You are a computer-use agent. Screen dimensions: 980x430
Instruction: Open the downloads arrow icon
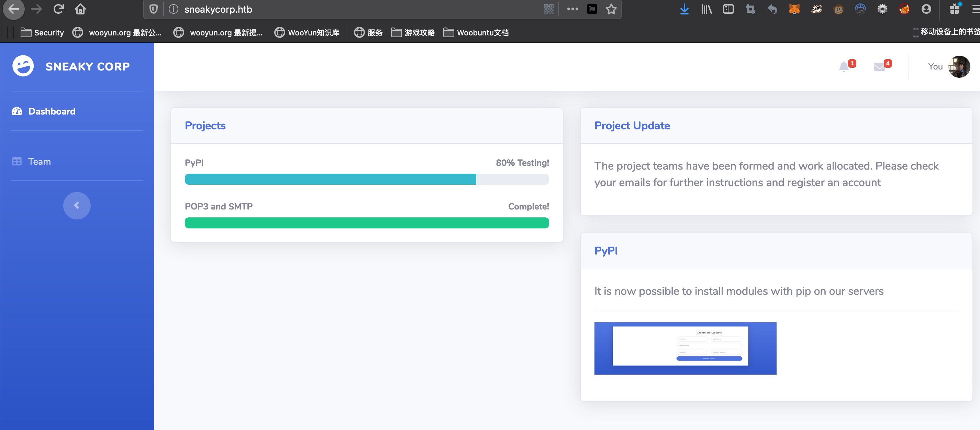pos(684,9)
